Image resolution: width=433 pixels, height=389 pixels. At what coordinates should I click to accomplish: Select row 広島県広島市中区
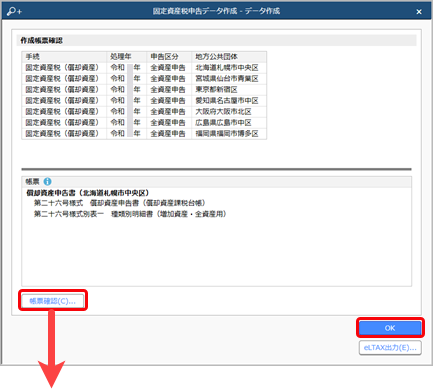tap(144, 123)
